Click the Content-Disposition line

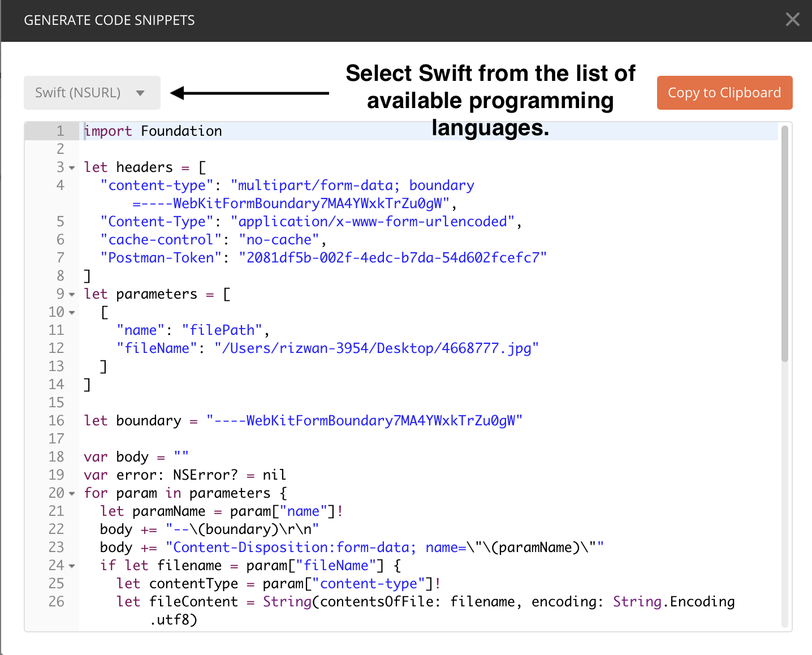click(x=352, y=548)
